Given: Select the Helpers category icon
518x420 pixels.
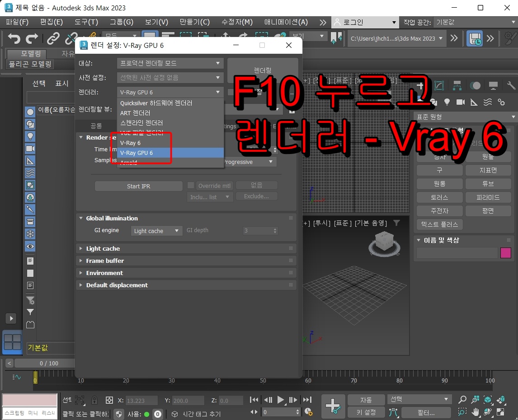Looking at the screenshot, I should tap(474, 102).
